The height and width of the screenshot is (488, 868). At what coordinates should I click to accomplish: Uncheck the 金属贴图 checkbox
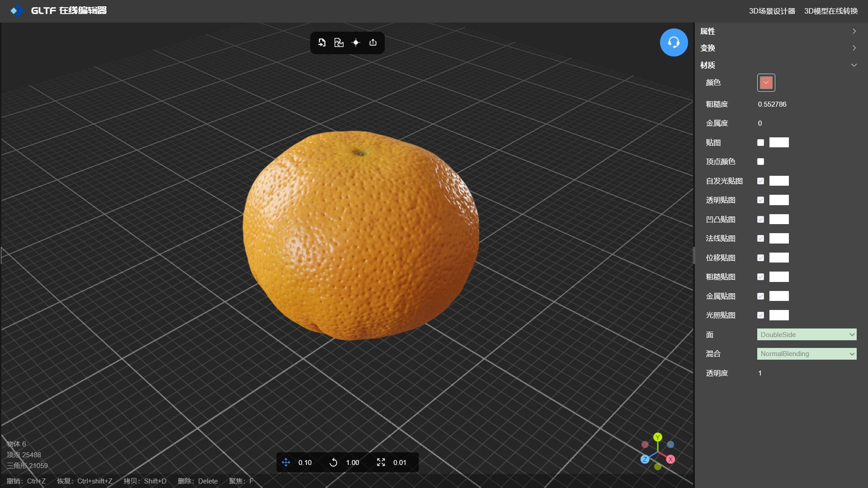click(760, 296)
